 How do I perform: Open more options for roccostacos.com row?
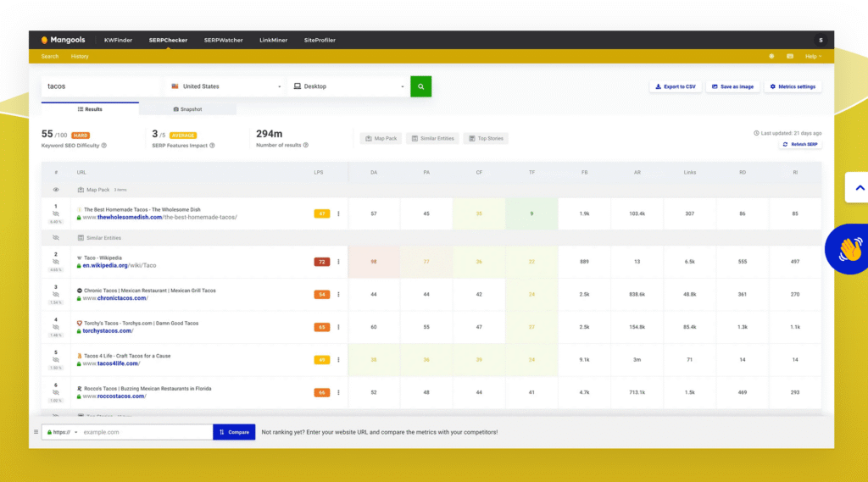[x=338, y=392]
